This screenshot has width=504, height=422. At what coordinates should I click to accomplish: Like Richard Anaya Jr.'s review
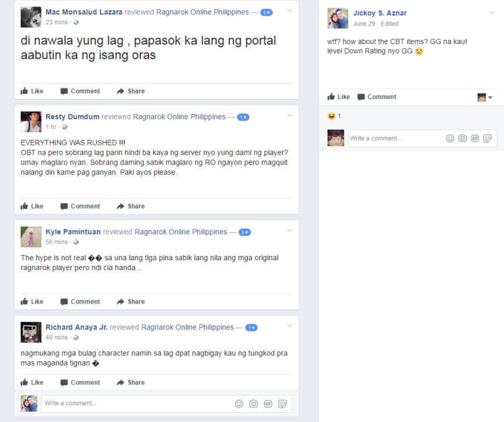pyautogui.click(x=32, y=383)
